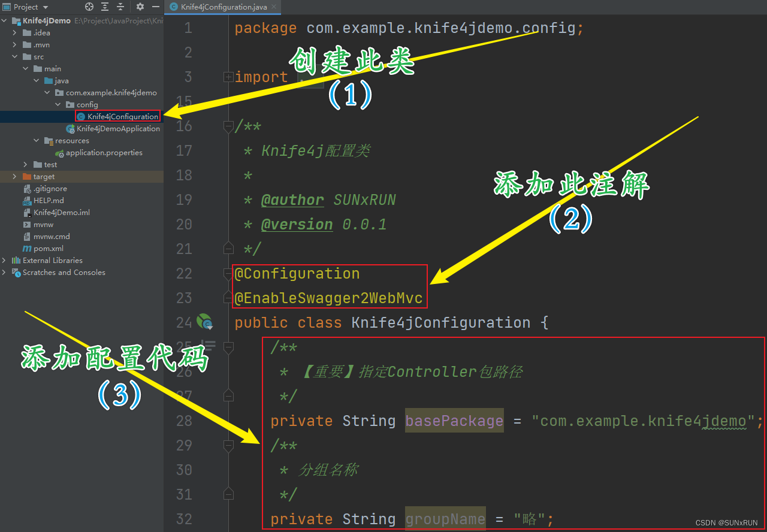Collapse the main folder chevron
This screenshot has height=532, width=767.
click(x=26, y=69)
